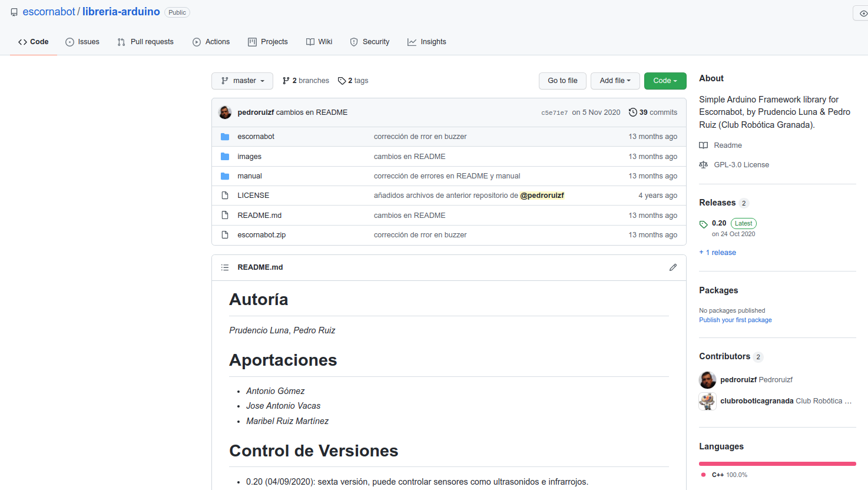Open the Releases heading link
Viewport: 868px width, 490px height.
[717, 203]
